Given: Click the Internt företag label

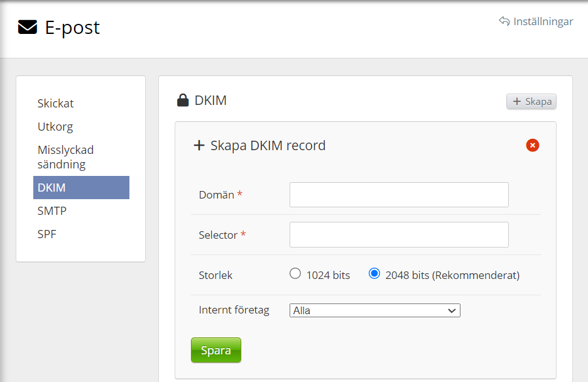Looking at the screenshot, I should pos(234,310).
